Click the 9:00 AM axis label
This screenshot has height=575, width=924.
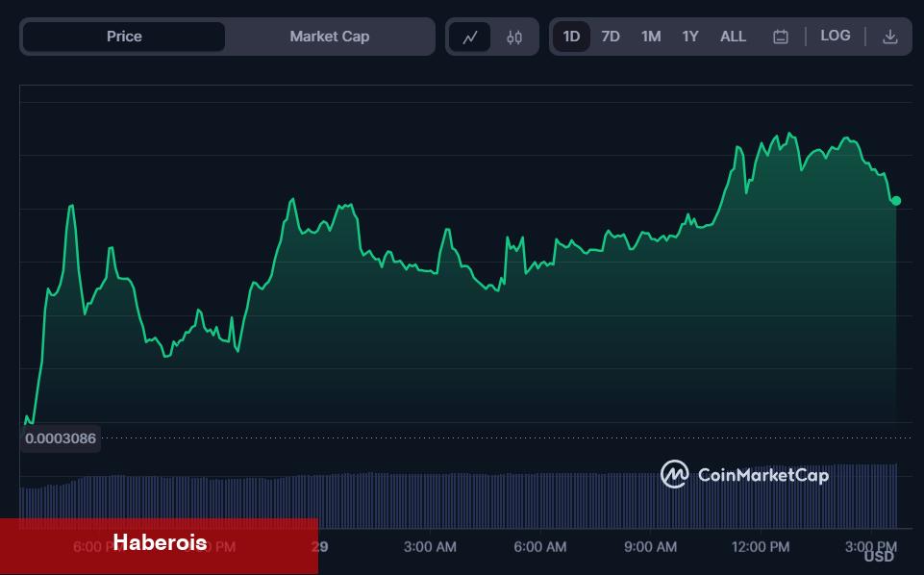[650, 547]
